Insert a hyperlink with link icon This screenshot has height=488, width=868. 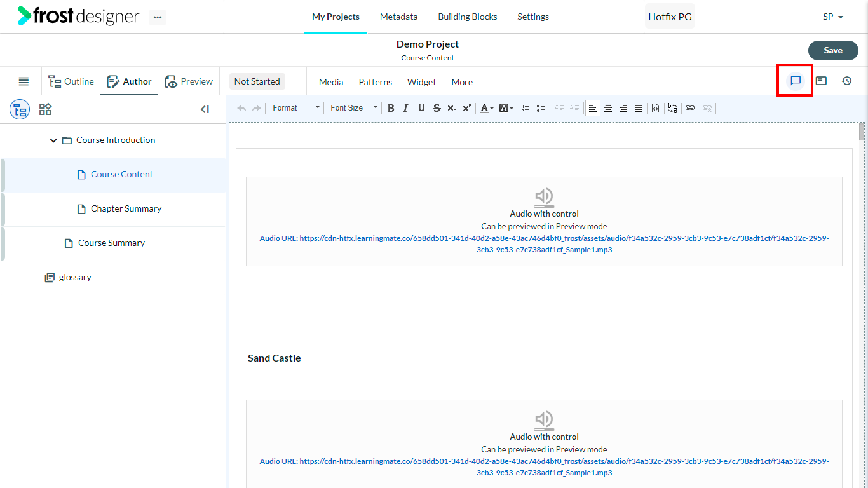tap(690, 108)
